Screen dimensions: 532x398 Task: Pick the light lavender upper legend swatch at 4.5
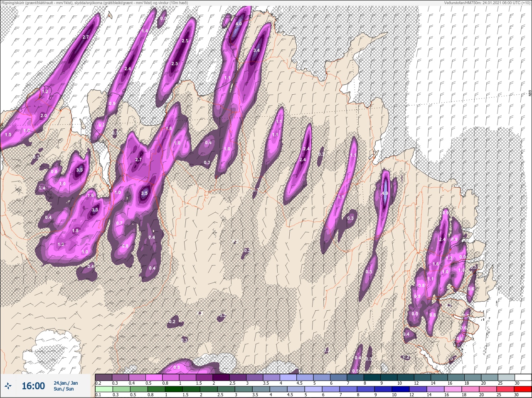tap(306, 377)
